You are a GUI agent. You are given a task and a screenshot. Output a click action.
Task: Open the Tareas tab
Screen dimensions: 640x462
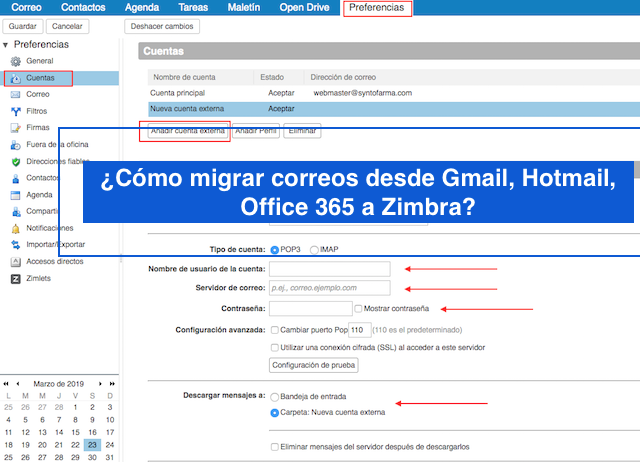click(193, 7)
